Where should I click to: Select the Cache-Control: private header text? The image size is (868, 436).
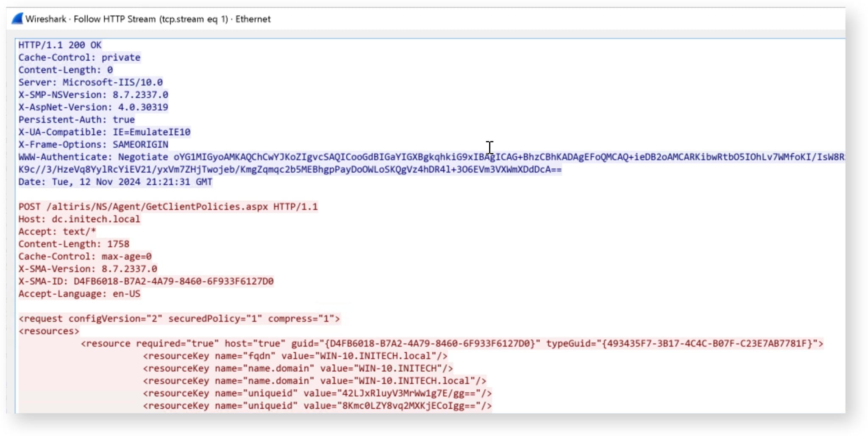coord(79,57)
